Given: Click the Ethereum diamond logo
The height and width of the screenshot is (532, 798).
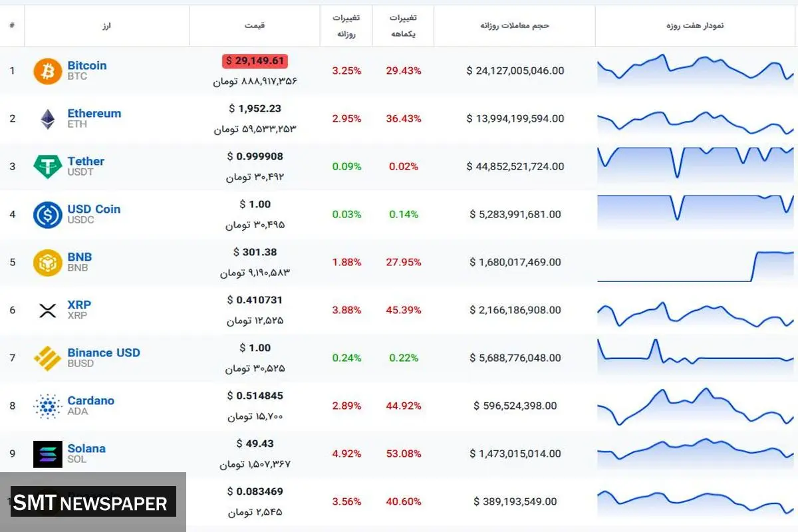Looking at the screenshot, I should 48,119.
